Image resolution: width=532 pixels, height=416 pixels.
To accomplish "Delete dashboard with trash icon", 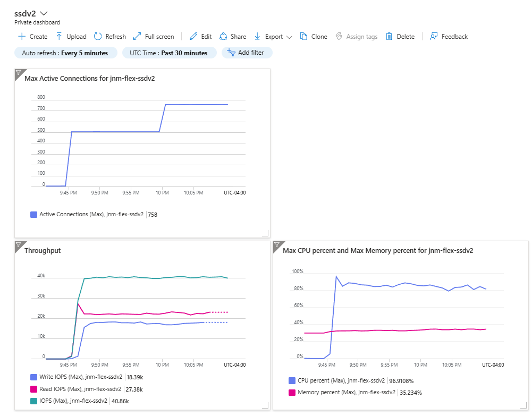I will [x=389, y=37].
